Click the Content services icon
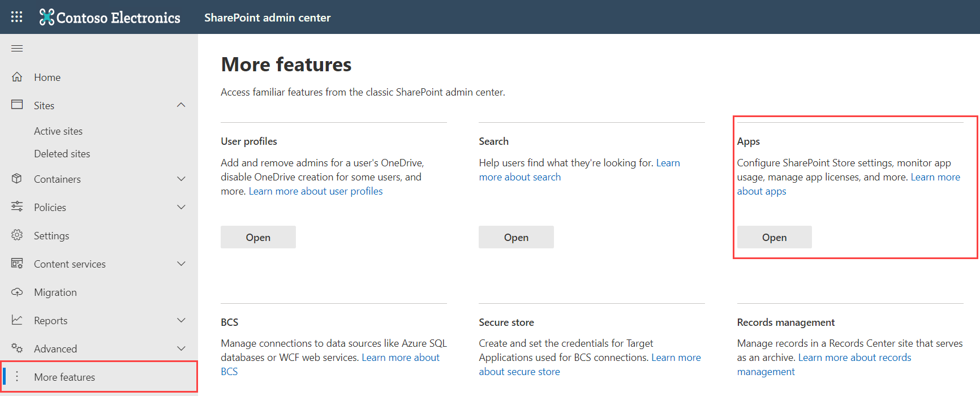Screen dimensions: 980x396 [17, 263]
